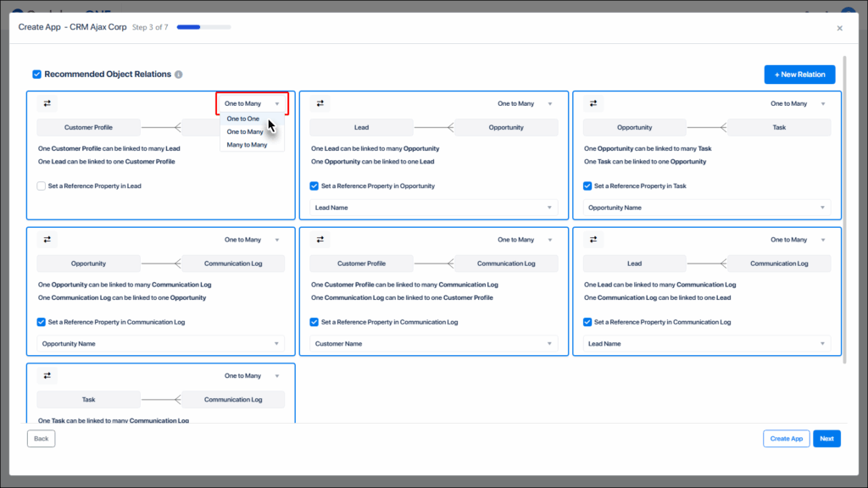This screenshot has height=488, width=868.
Task: Select Customer Profile in Customer Profile–Communication Log card
Action: 361,263
